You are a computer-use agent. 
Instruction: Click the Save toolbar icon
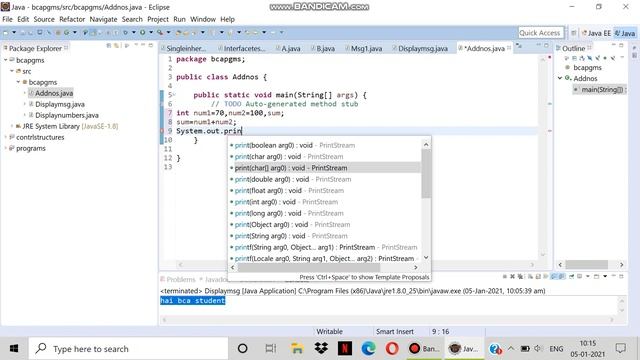23,33
